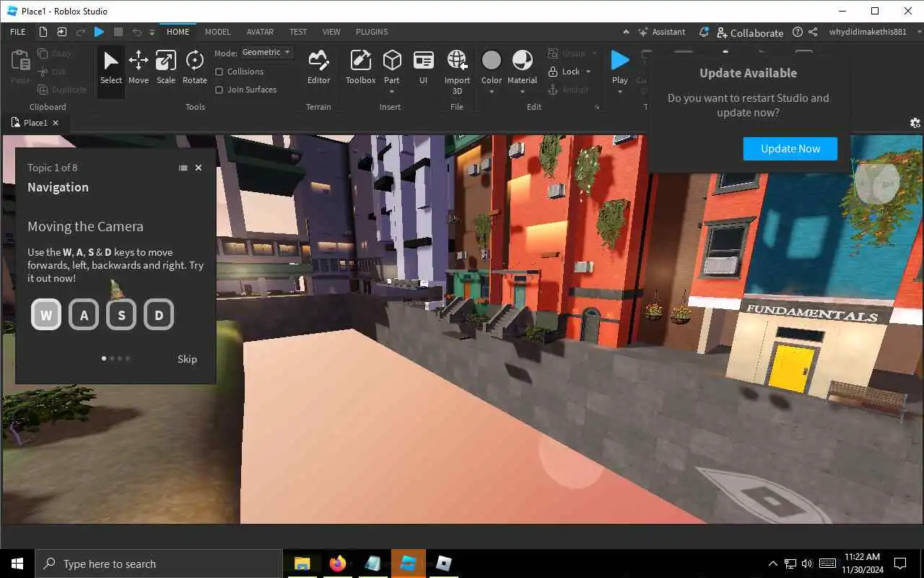Expand the Color dropdown arrow
The width and height of the screenshot is (924, 578).
click(x=492, y=92)
